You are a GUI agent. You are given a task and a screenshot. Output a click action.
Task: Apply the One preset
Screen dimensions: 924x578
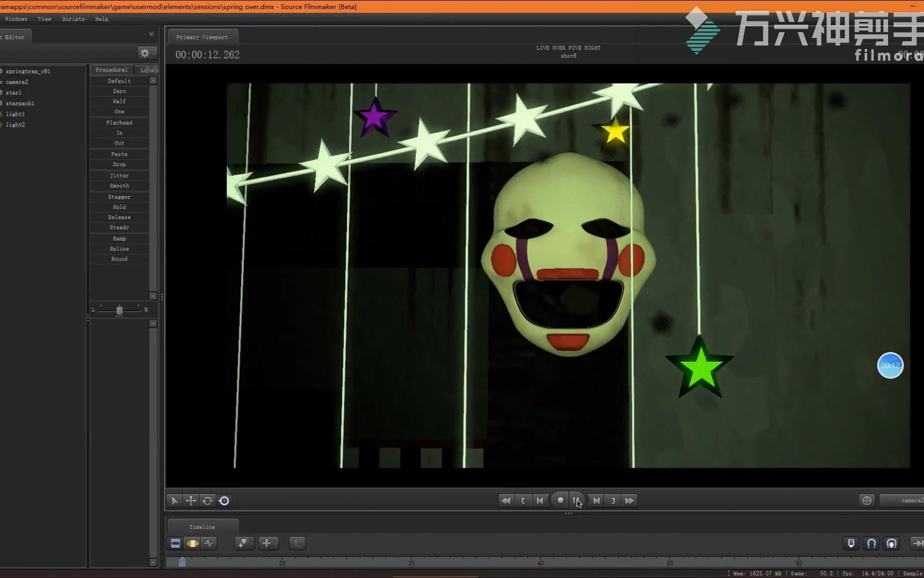[x=119, y=111]
